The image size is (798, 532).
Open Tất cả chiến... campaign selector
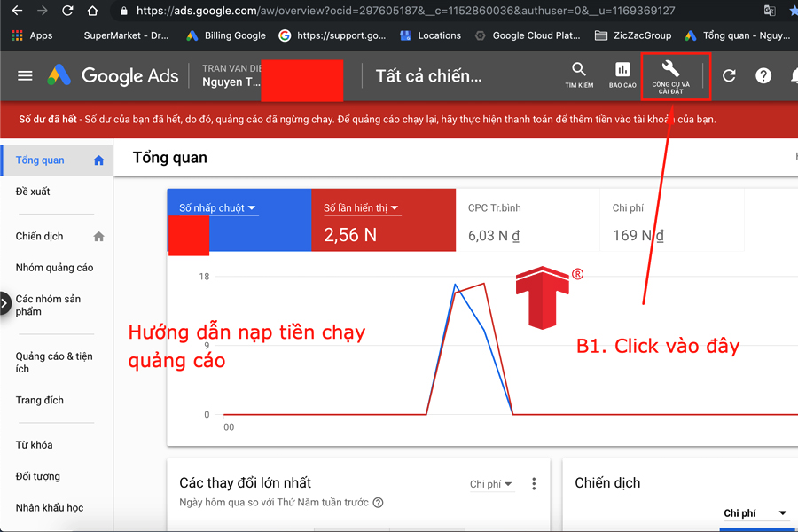pos(428,76)
